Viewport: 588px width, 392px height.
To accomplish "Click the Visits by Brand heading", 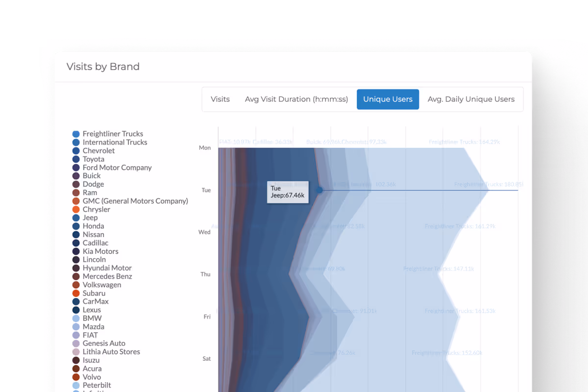I will point(103,67).
